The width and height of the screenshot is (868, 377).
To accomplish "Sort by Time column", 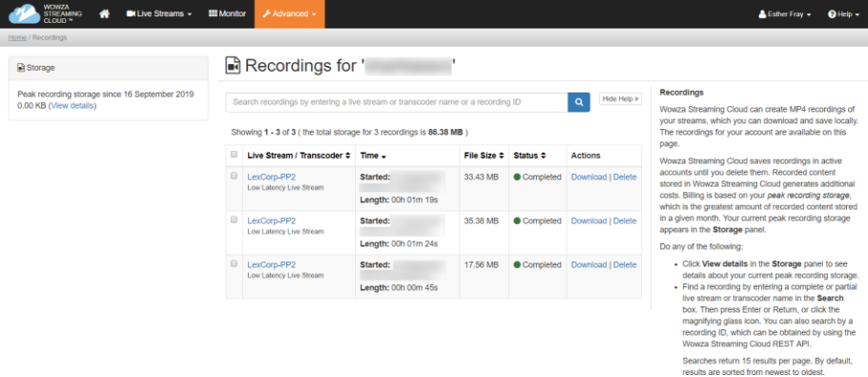I will [373, 156].
